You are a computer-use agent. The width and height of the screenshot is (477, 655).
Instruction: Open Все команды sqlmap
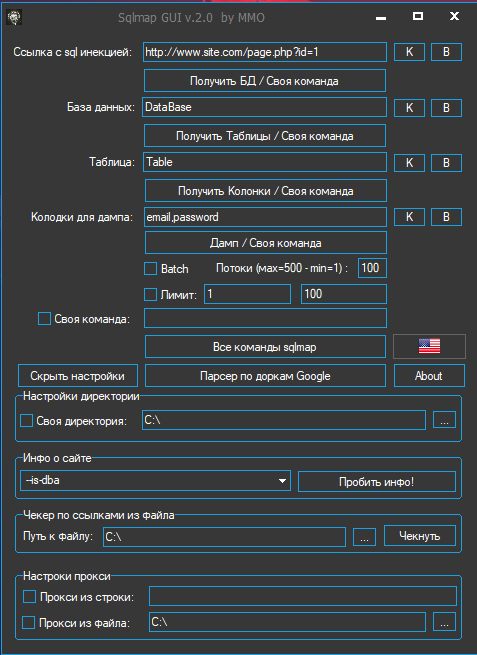pos(265,347)
